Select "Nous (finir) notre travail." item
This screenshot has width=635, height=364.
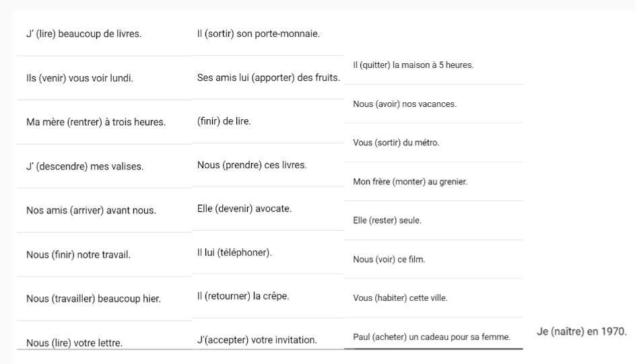point(79,255)
